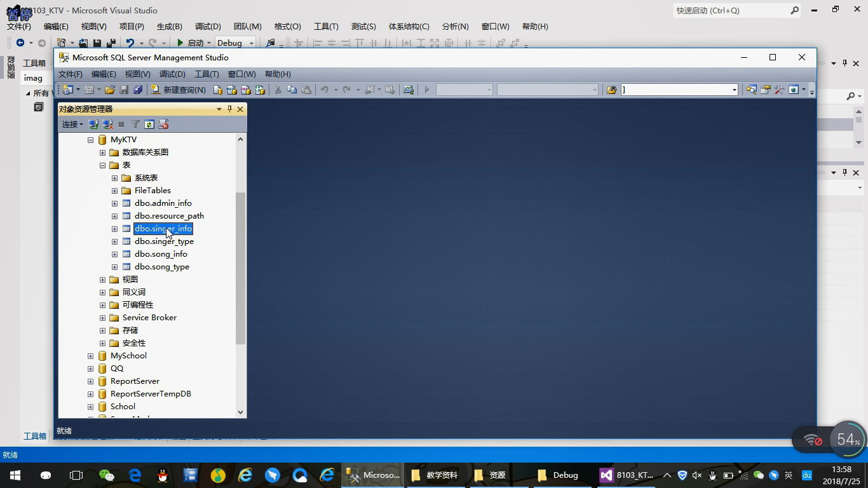Screen dimensions: 868x488
Task: Click the Connect Object Explorer icon
Action: tap(93, 124)
